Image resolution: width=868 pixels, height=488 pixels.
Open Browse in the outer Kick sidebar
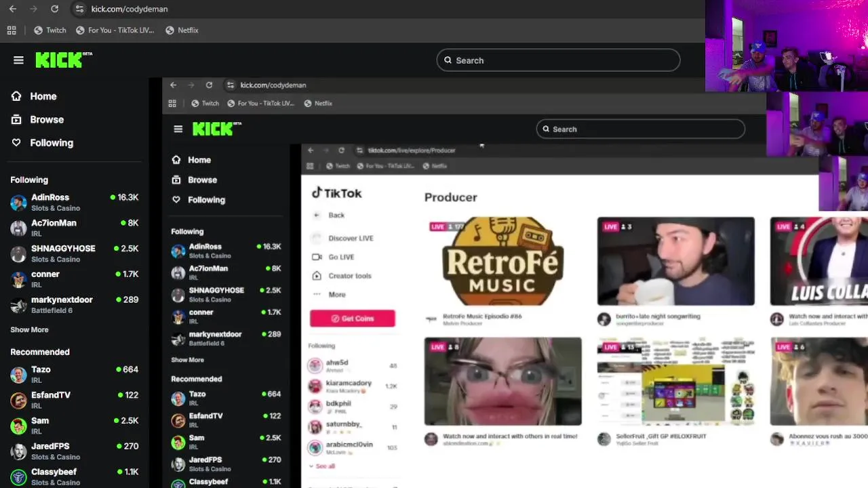coord(47,119)
